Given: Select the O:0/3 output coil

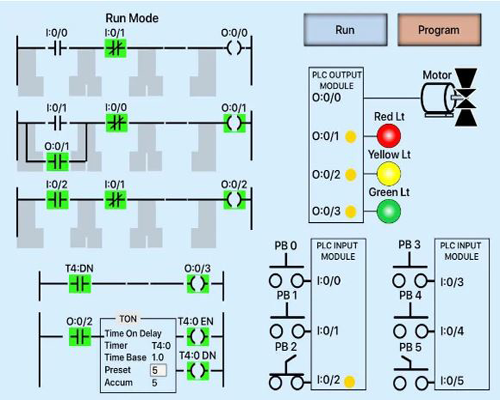Looking at the screenshot, I should click(198, 284).
